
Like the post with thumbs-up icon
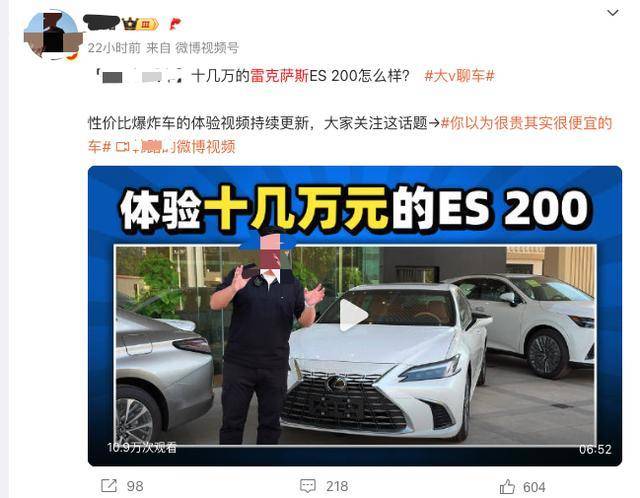click(x=507, y=487)
